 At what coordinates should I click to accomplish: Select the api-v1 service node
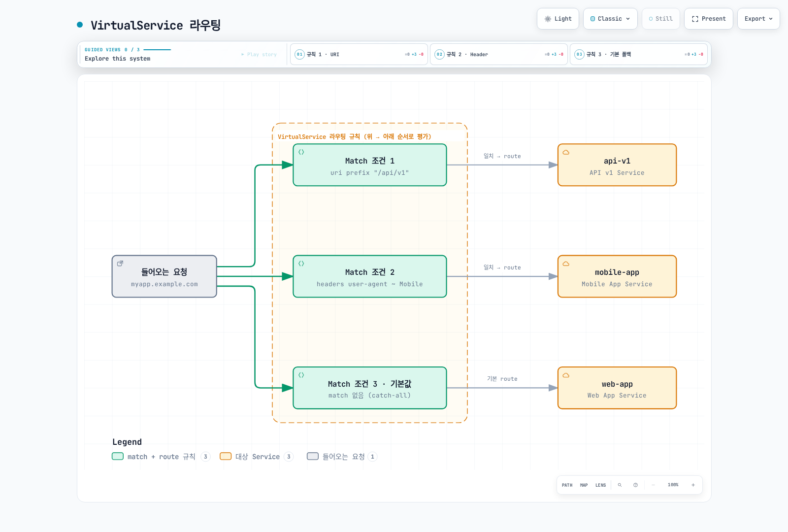point(617,165)
